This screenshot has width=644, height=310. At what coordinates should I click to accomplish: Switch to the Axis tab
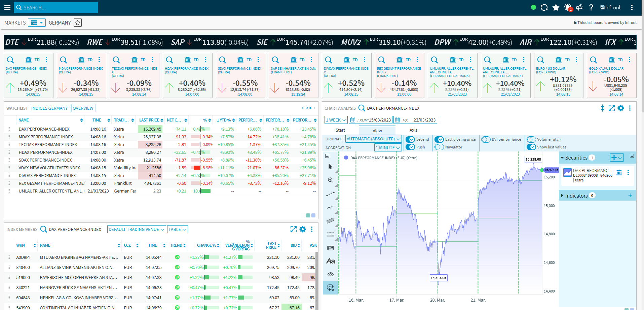[x=413, y=130]
